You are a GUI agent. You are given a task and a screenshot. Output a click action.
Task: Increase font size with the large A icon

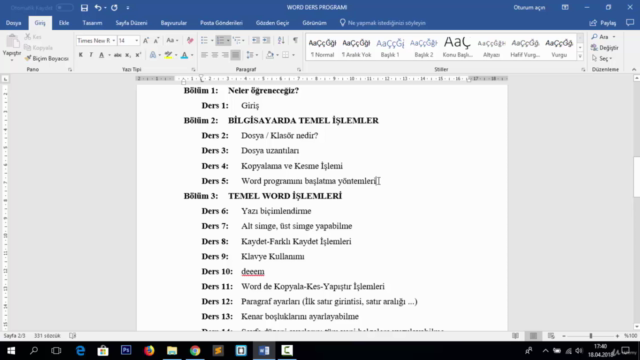tap(146, 40)
